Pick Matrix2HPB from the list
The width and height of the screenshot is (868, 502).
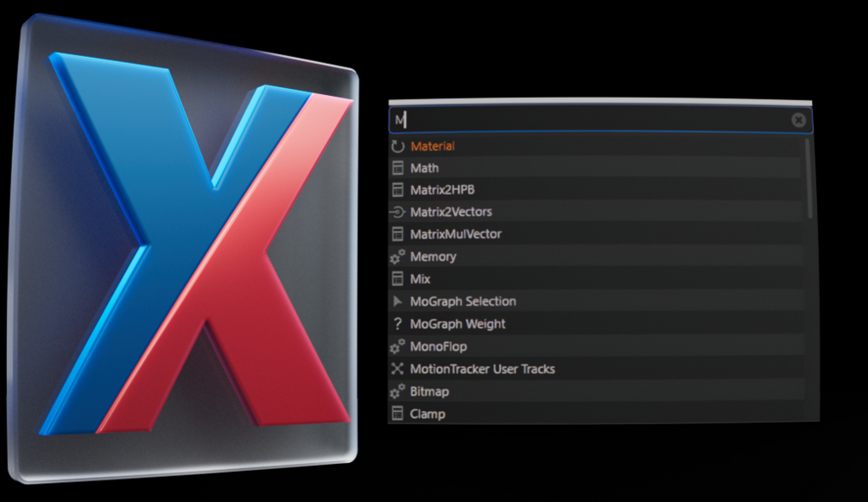coord(596,190)
